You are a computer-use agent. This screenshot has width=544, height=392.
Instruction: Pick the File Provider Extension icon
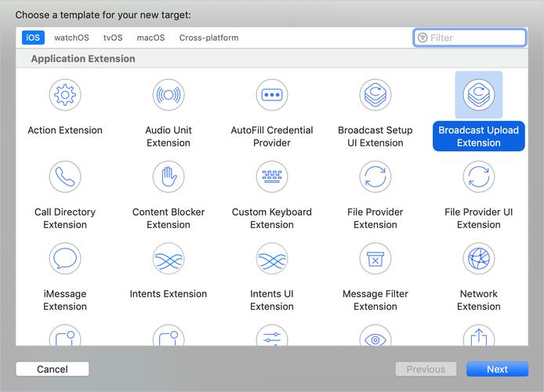[375, 176]
